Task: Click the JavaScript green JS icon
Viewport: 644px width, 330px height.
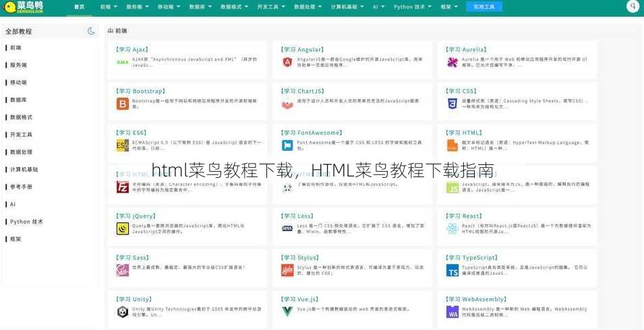Action: (x=452, y=188)
